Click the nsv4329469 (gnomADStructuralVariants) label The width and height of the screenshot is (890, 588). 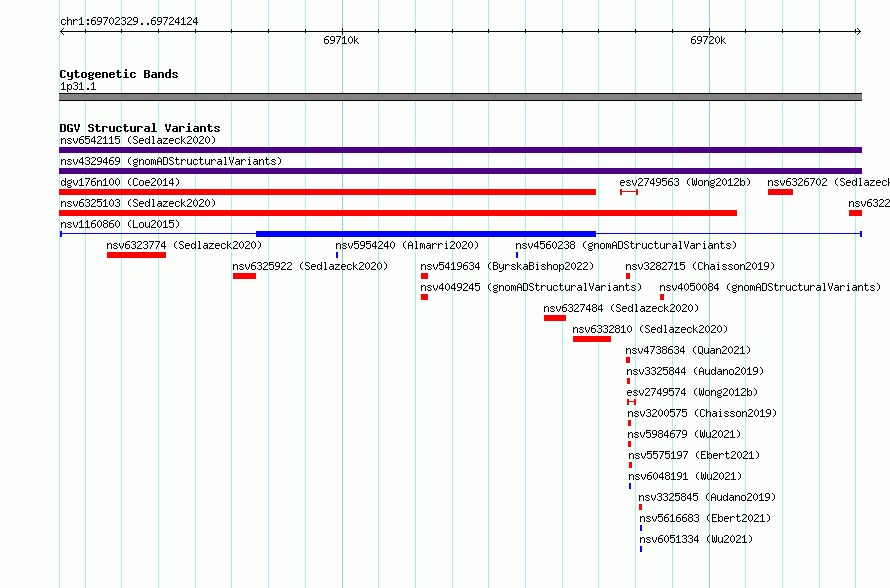point(171,161)
